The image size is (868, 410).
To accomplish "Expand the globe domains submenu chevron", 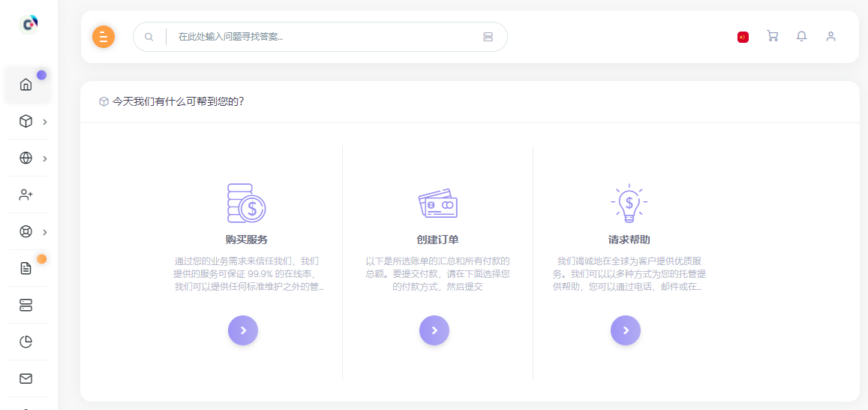I will pos(45,158).
